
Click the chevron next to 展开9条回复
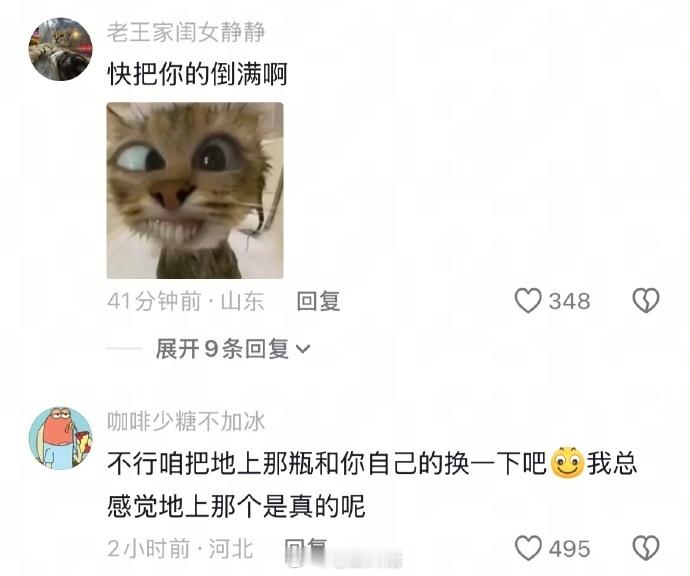coord(303,349)
